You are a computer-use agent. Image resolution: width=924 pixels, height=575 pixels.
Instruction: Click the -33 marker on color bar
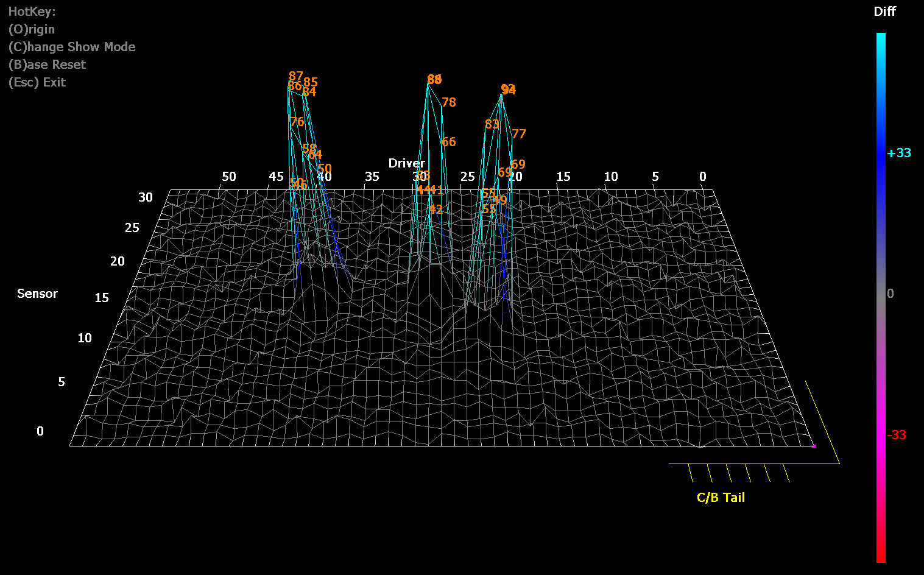[896, 434]
